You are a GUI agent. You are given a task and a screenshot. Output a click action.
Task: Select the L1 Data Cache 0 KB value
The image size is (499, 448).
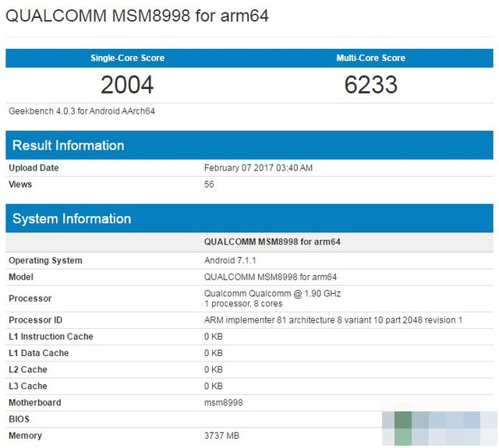(x=214, y=353)
